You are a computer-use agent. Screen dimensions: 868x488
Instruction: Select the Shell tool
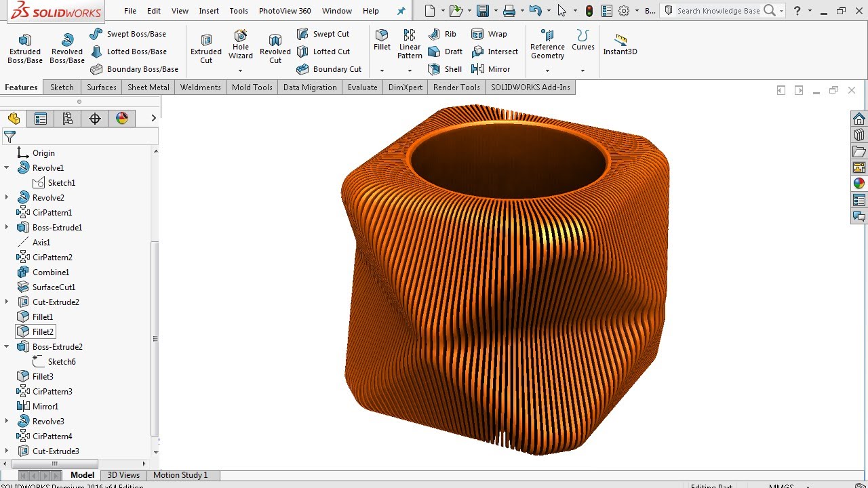click(x=445, y=69)
